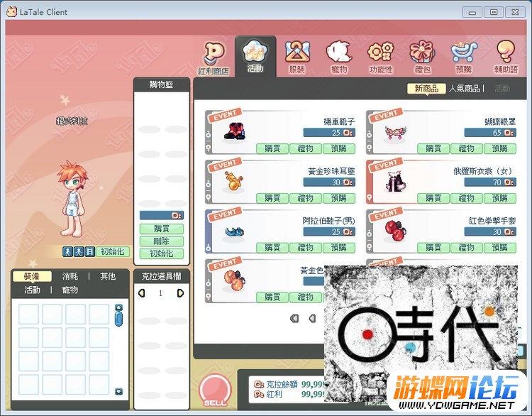Viewport: 532px width, 416px height.
Task: Click 初始化 in the shopping basket panel
Action: point(162,253)
